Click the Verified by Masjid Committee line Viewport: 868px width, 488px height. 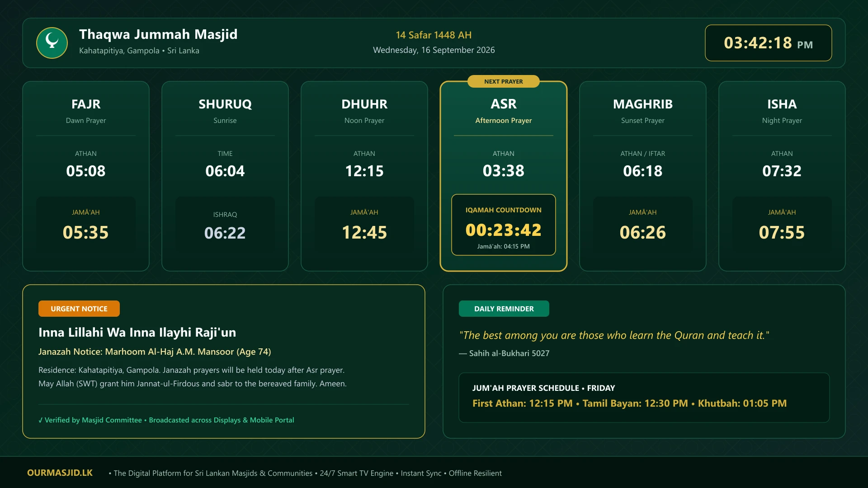coord(166,420)
